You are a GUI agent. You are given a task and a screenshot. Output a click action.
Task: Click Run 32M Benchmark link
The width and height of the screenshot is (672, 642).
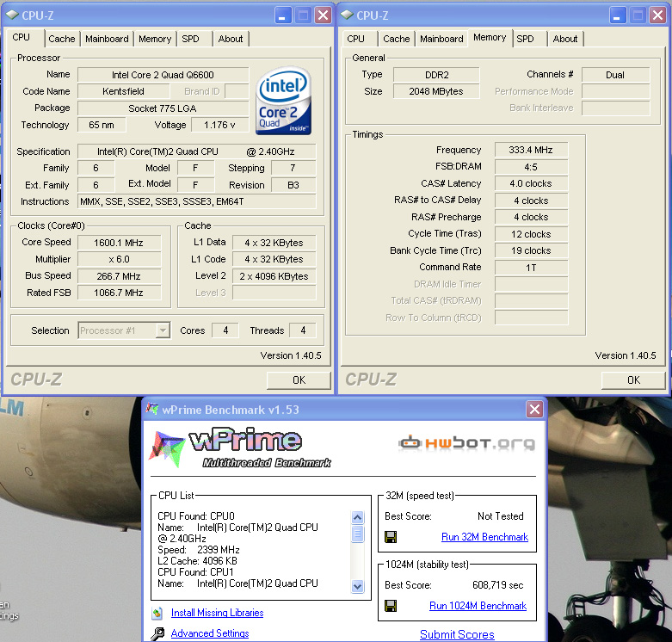click(x=484, y=537)
